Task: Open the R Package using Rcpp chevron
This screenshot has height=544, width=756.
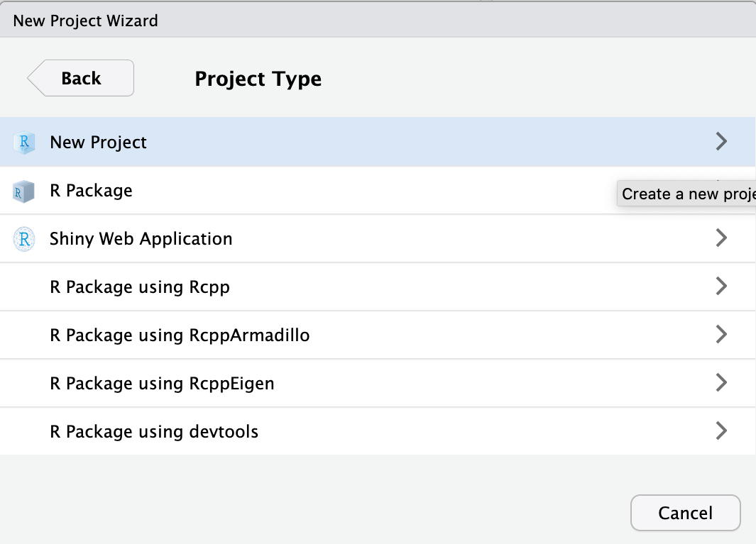Action: tap(721, 287)
